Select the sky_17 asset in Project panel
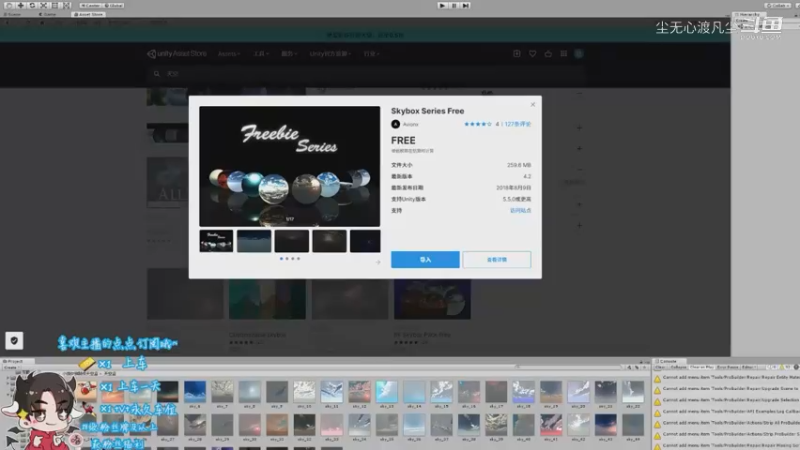The height and width of the screenshot is (450, 800). coord(496,394)
